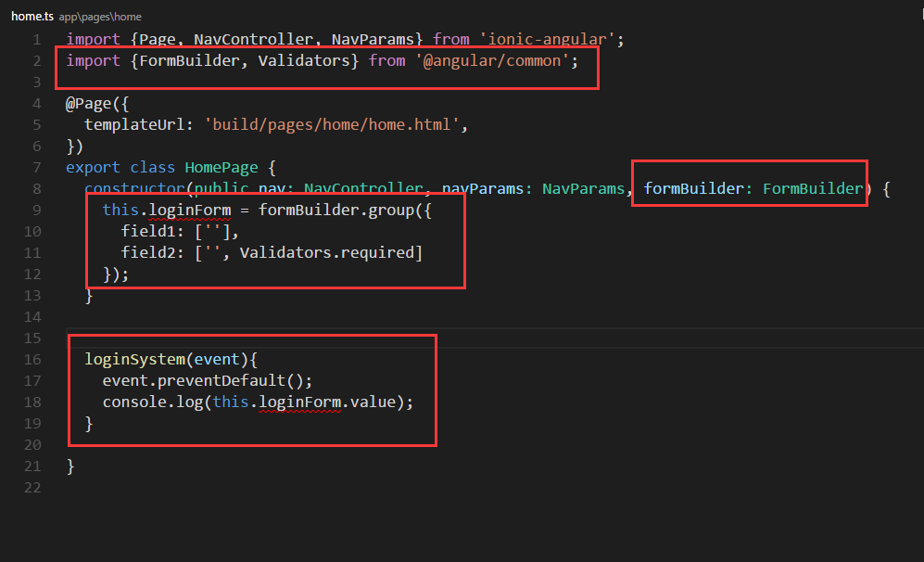This screenshot has width=924, height=562.
Task: Click the 'ionic-angular' import string
Action: [x=547, y=40]
